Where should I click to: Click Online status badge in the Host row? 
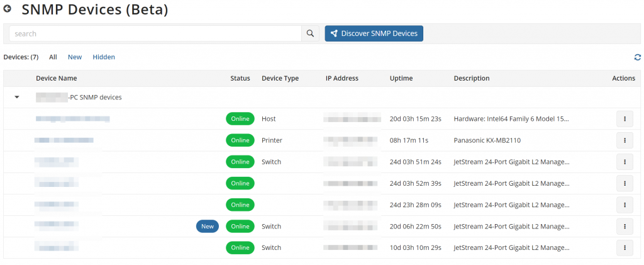coord(240,119)
